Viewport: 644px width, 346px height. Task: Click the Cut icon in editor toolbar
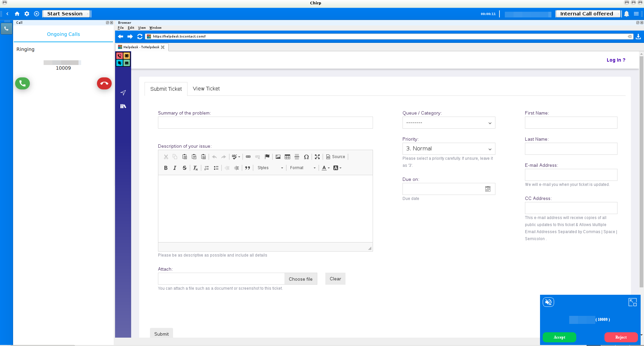[166, 157]
